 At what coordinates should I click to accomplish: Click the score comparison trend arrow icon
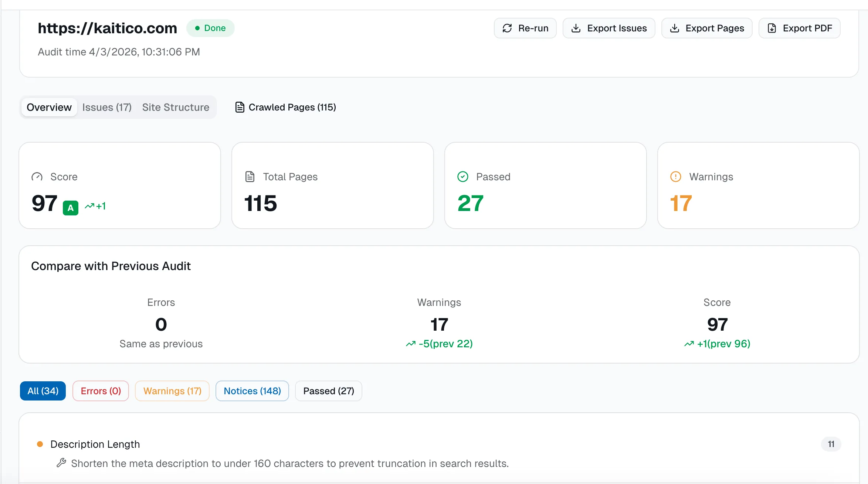pyautogui.click(x=689, y=344)
